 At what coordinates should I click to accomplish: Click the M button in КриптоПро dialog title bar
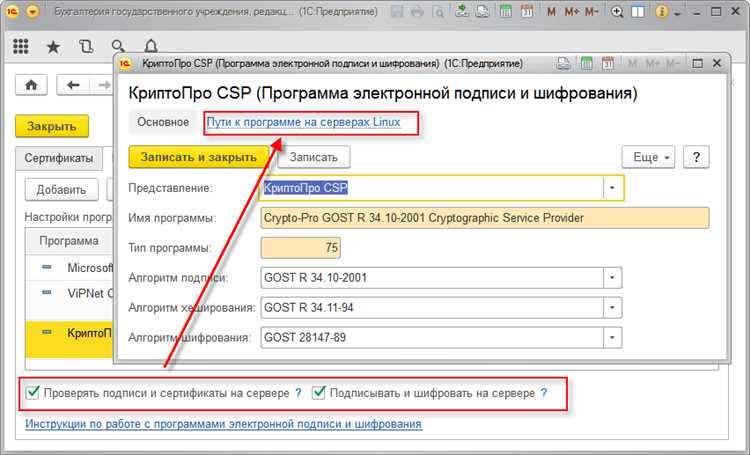(x=632, y=63)
